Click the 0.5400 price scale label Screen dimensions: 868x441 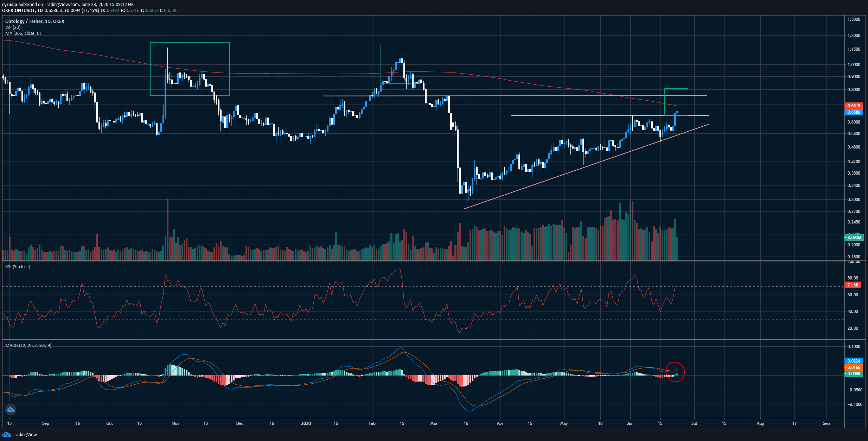854,134
